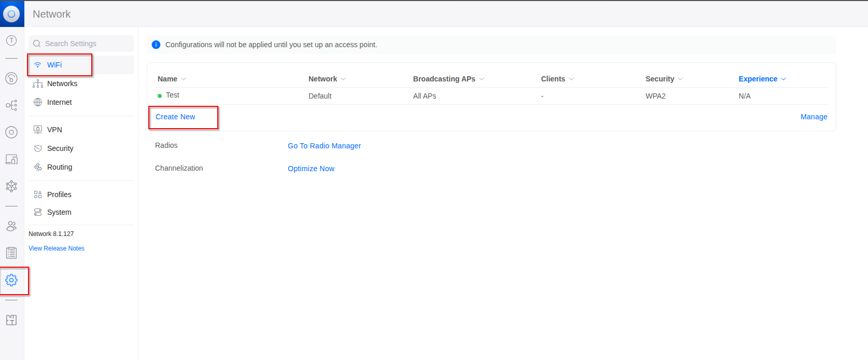
Task: Expand the Security column chevron
Action: coord(680,79)
